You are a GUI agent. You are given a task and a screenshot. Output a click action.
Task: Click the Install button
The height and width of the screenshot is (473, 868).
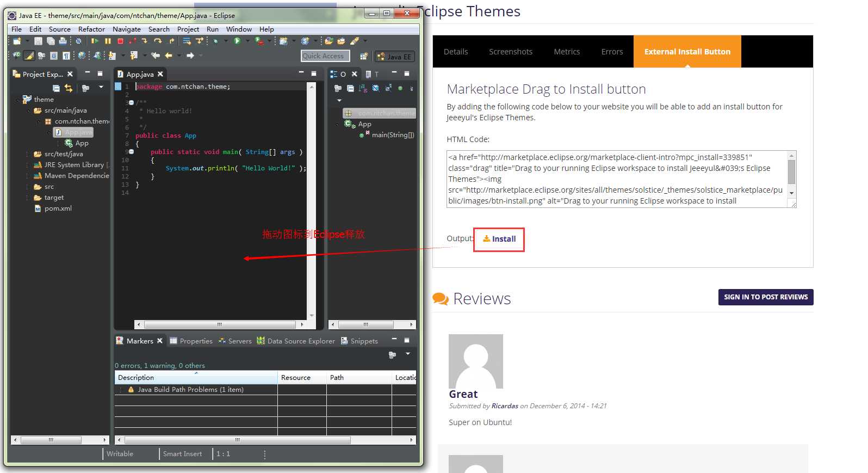coord(499,239)
